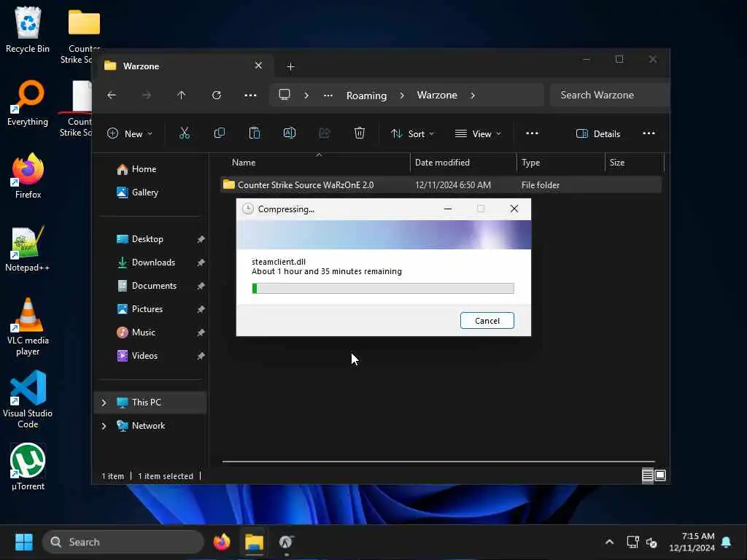The width and height of the screenshot is (747, 560).
Task: Click the taskbar Search box
Action: [x=123, y=542]
